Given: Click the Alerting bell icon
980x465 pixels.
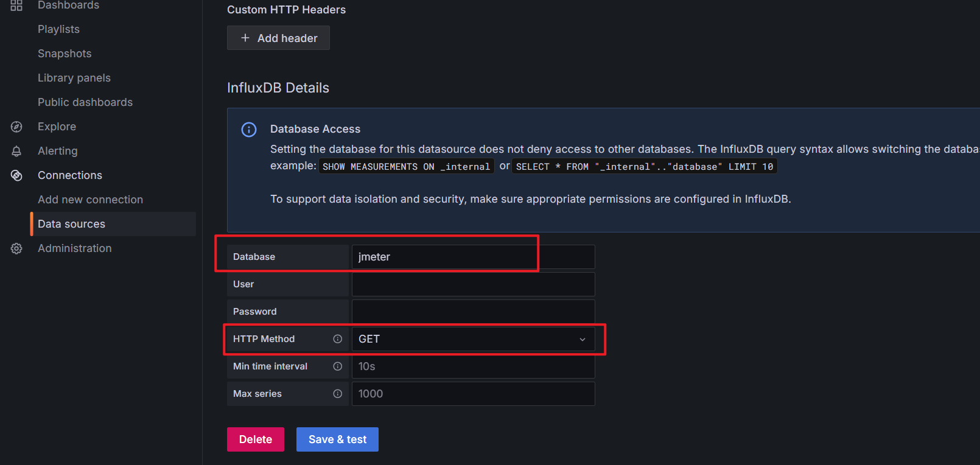Looking at the screenshot, I should pos(16,151).
